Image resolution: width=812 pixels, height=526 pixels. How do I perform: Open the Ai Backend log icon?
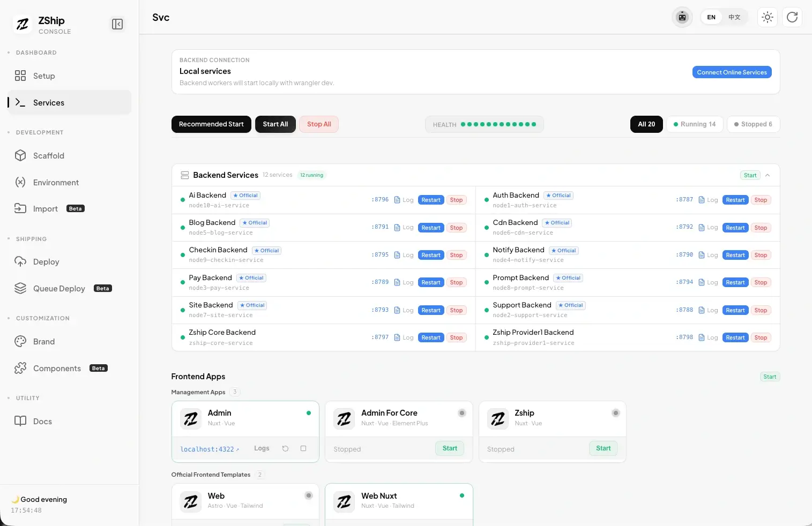(397, 200)
